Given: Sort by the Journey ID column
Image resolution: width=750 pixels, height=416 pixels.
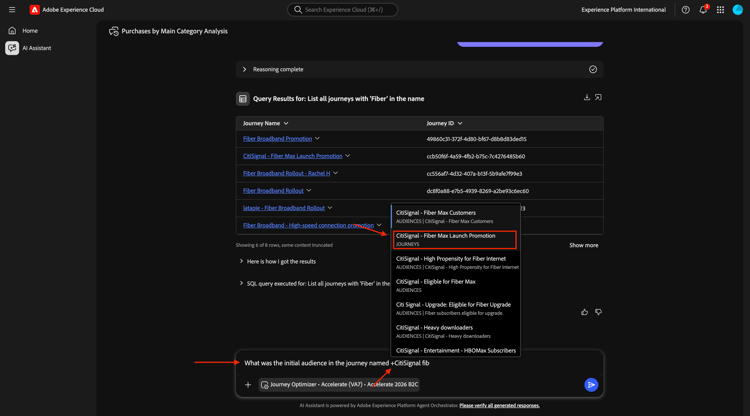Looking at the screenshot, I should 444,123.
